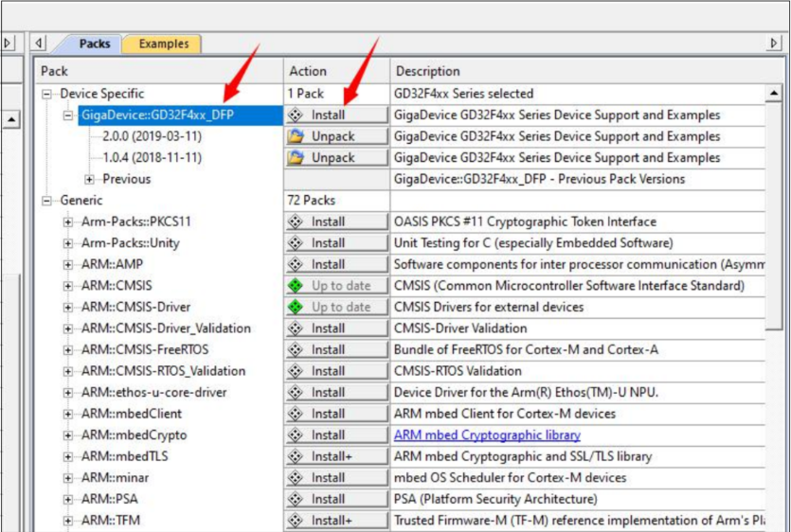This screenshot has width=791, height=532.
Task: Collapse the Generic group
Action: pyautogui.click(x=46, y=201)
